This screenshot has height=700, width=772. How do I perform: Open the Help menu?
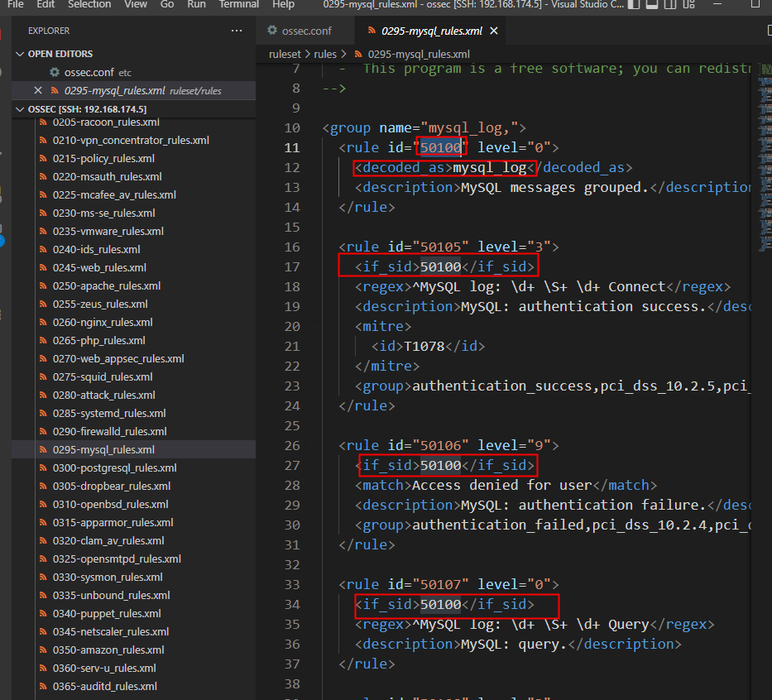click(283, 4)
